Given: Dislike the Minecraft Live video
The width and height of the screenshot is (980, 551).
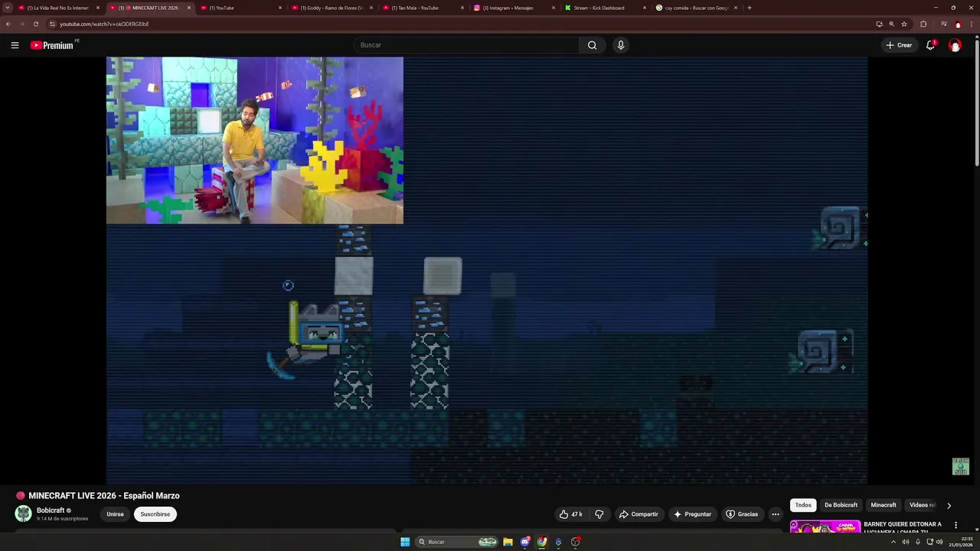Looking at the screenshot, I should click(x=599, y=514).
